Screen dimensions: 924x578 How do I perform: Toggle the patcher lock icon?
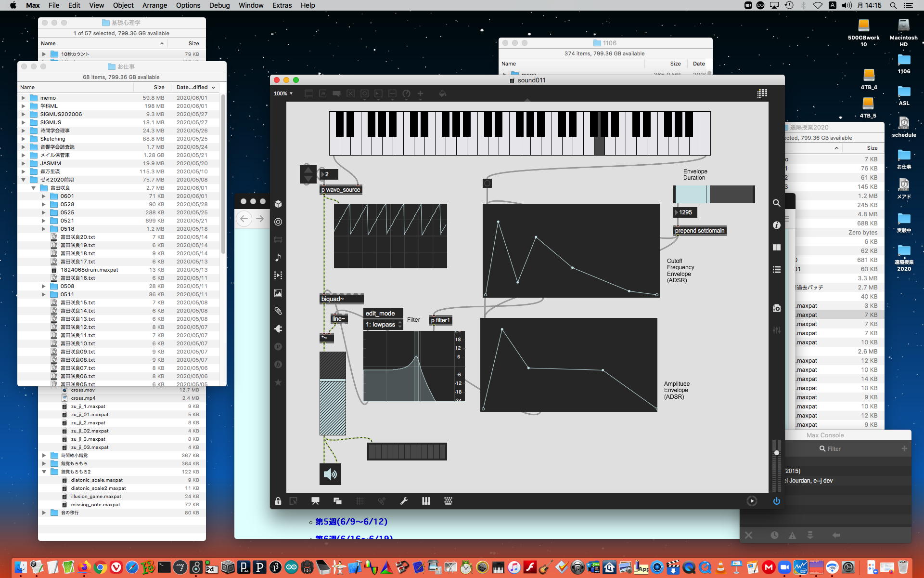coord(278,501)
